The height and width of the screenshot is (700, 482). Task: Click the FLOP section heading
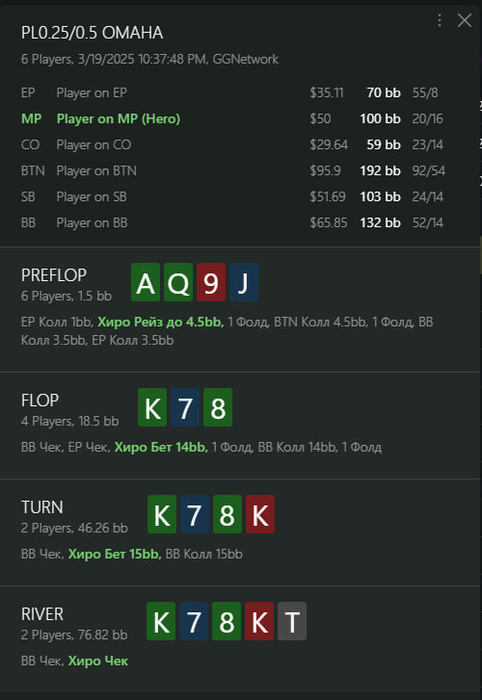click(40, 400)
